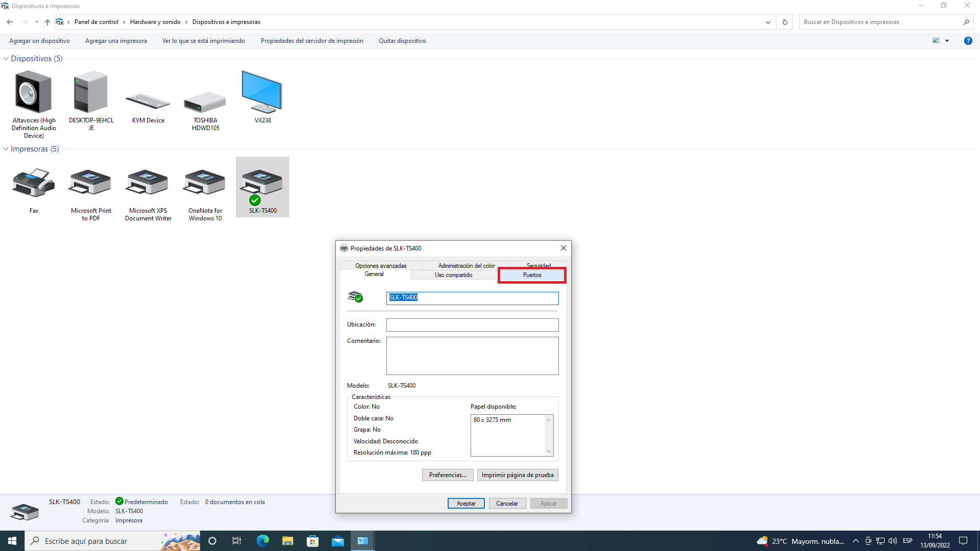Open the Preferencias button
The image size is (980, 551).
(448, 475)
